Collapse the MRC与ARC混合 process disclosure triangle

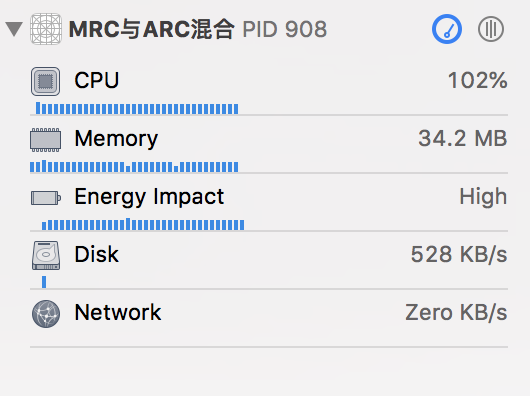[14, 29]
